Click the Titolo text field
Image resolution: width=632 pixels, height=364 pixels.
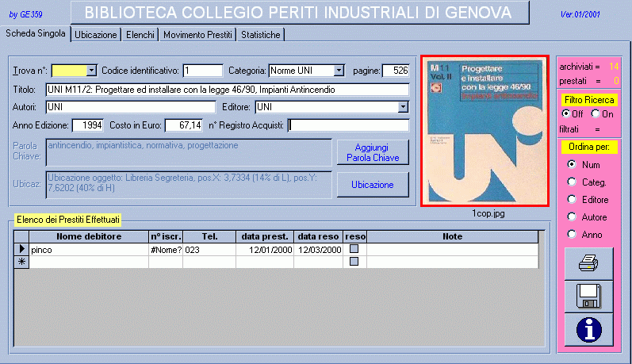tap(228, 90)
